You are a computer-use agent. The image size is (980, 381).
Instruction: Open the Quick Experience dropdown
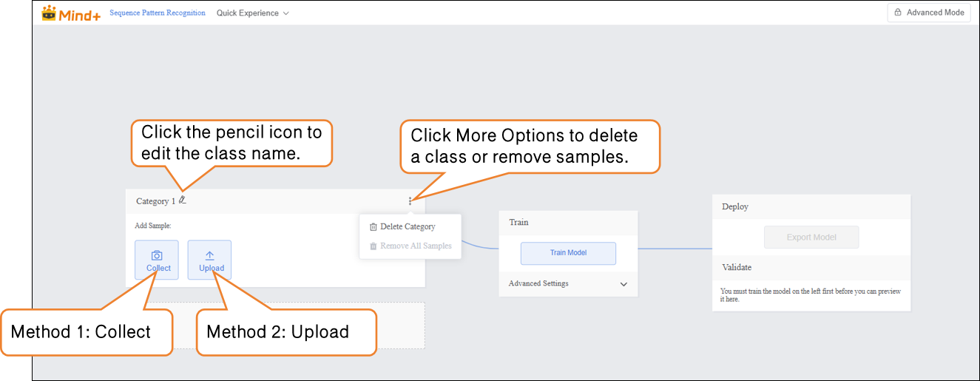pyautogui.click(x=252, y=13)
